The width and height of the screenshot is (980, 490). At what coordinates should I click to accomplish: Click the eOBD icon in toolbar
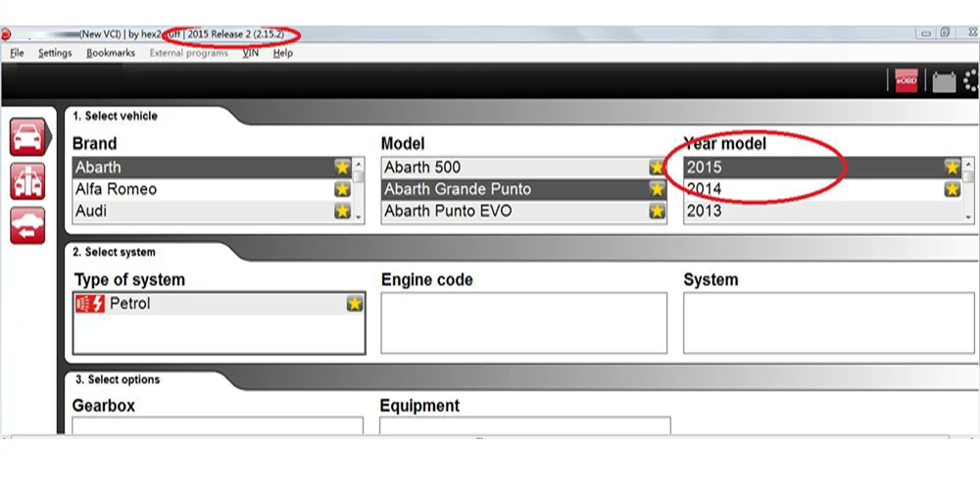pos(906,81)
